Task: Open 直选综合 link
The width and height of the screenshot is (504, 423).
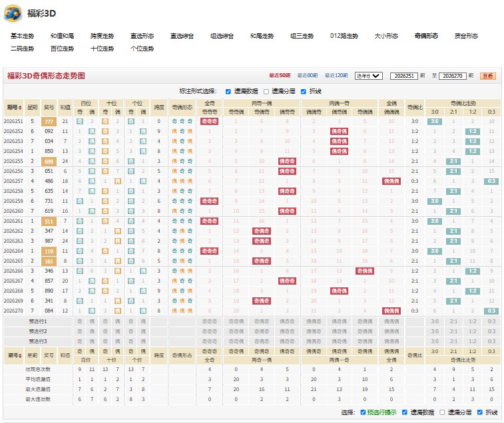Action: (182, 36)
